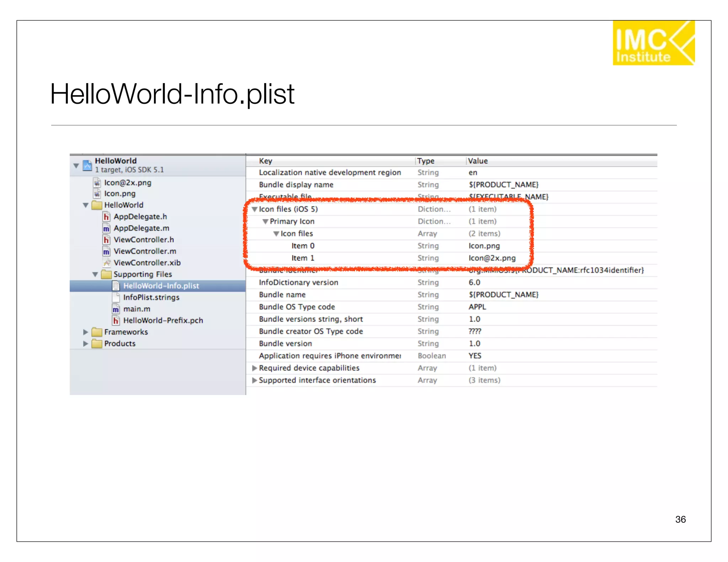Click Item 1 value Icon@2x.png
This screenshot has width=728, height=562.
pyautogui.click(x=492, y=258)
